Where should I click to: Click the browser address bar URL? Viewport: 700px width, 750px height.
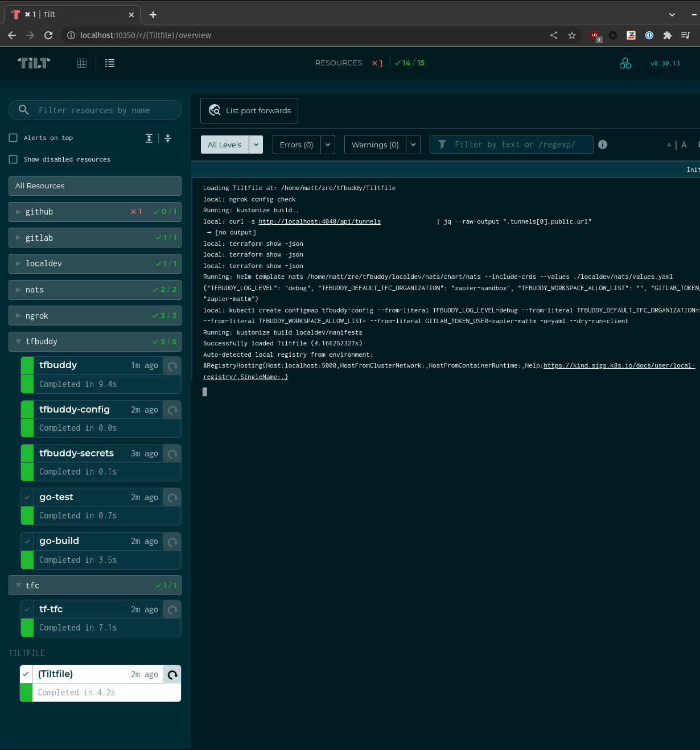(146, 35)
